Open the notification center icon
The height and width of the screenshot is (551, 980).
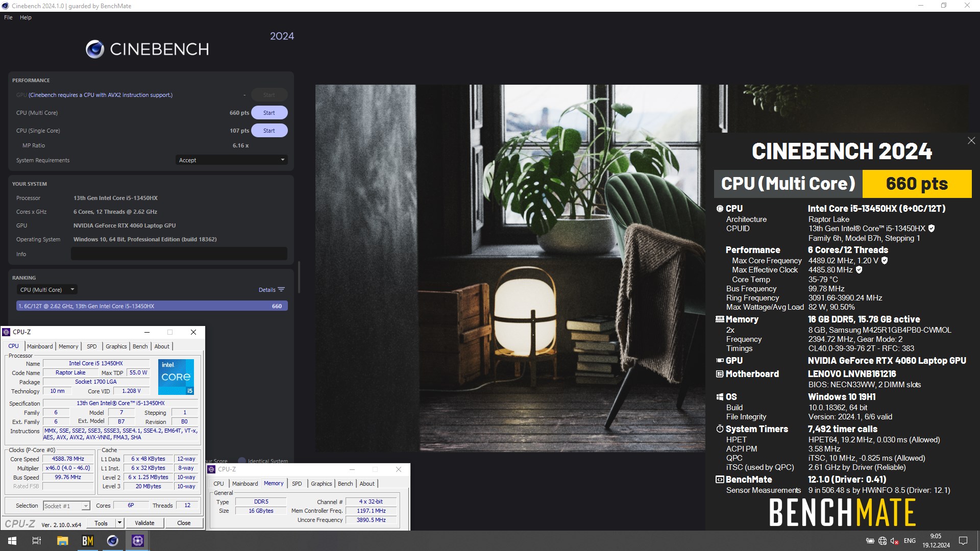pyautogui.click(x=963, y=541)
